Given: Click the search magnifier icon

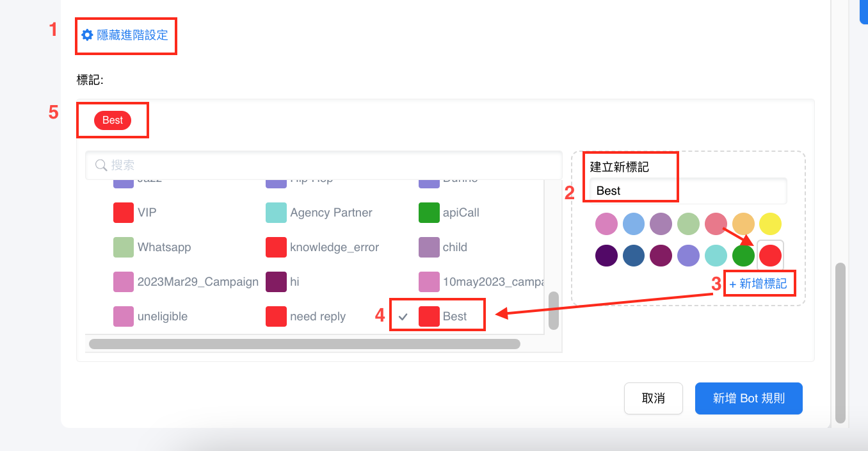Looking at the screenshot, I should click(100, 165).
